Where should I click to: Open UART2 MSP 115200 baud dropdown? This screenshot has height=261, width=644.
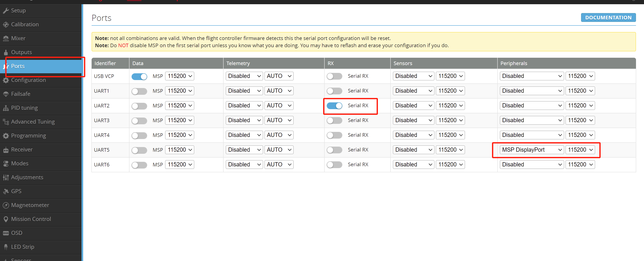(180, 105)
